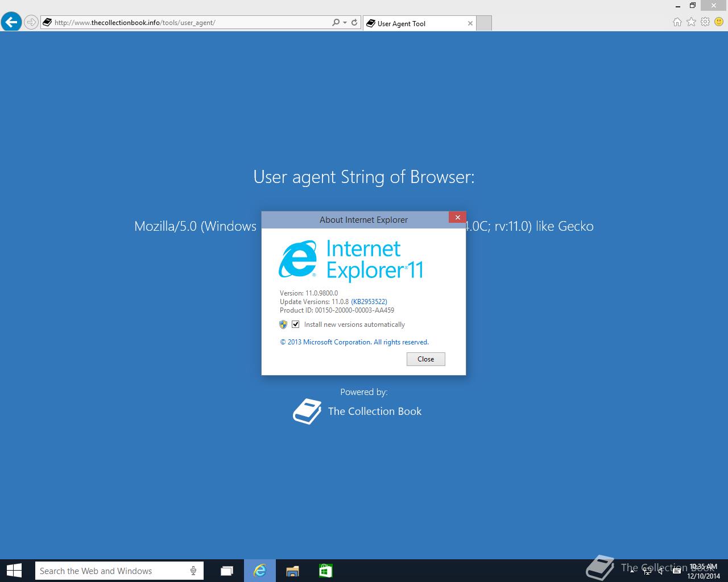Click the Product ID text line
This screenshot has height=582, width=728.
click(x=337, y=310)
